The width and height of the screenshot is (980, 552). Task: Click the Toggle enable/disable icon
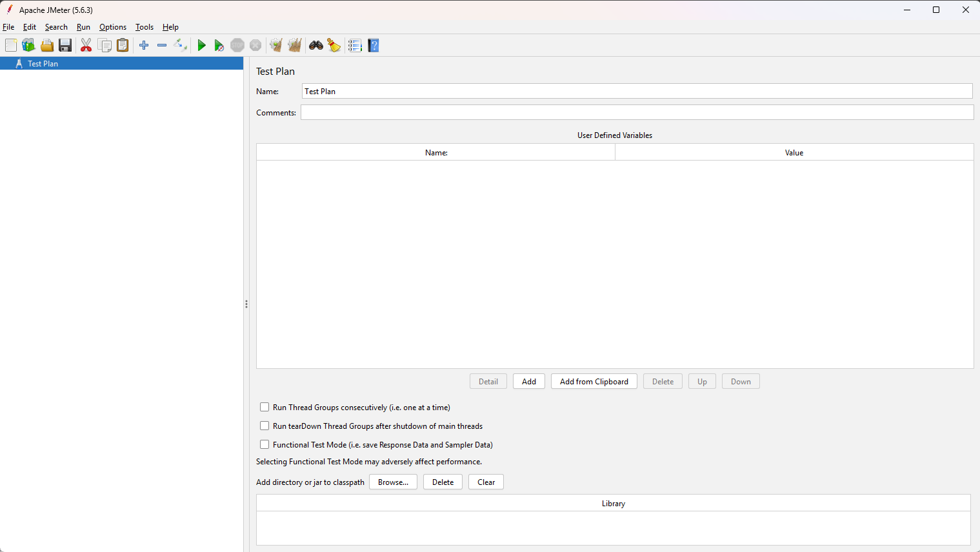click(x=180, y=45)
